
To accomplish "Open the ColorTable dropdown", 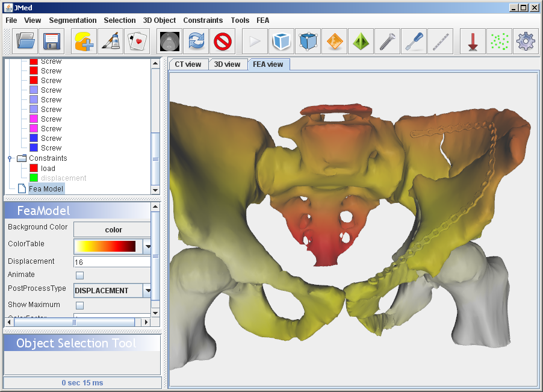I will point(147,246).
